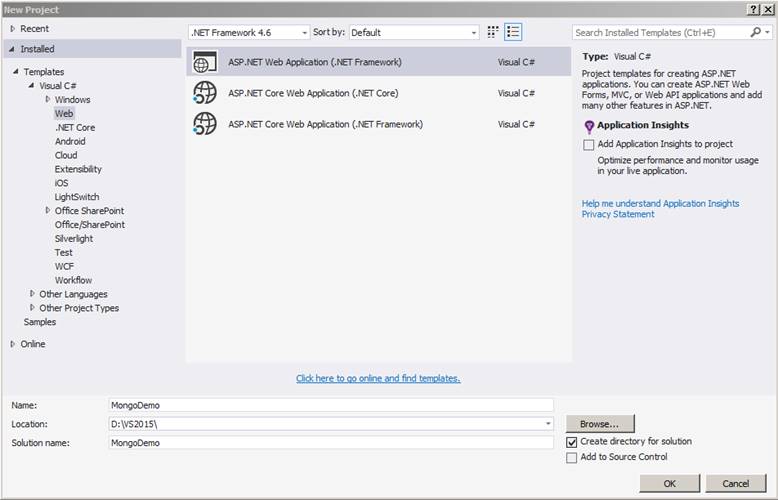Enable Add Application Insights to project
778x500 pixels.
pyautogui.click(x=588, y=144)
